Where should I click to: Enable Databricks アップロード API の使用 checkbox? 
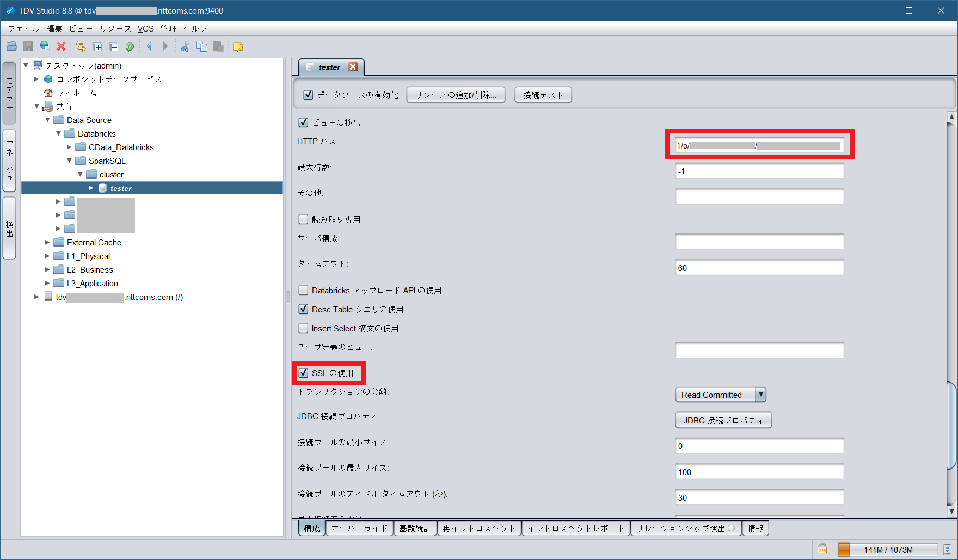[303, 290]
